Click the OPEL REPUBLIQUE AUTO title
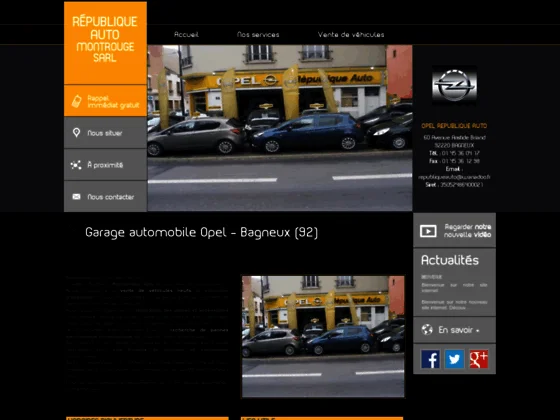The image size is (560, 420). [454, 126]
